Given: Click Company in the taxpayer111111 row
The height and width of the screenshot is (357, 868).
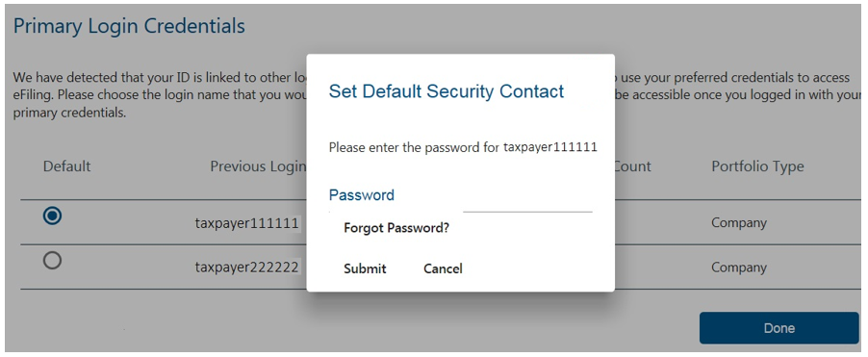Looking at the screenshot, I should (x=739, y=223).
